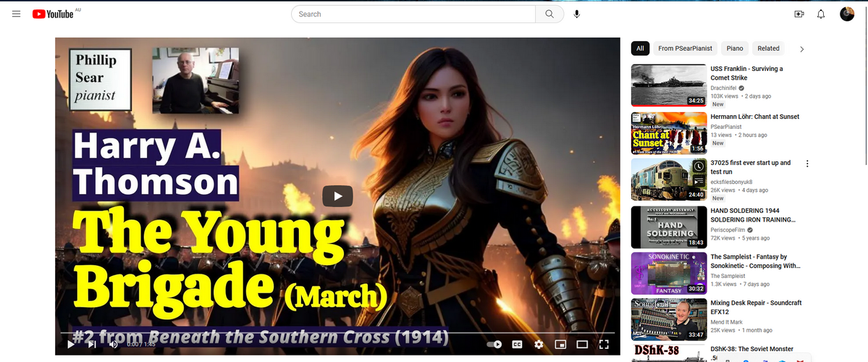Image resolution: width=868 pixels, height=362 pixels.
Task: Open Chant at Sunset thumbnail
Action: point(669,132)
